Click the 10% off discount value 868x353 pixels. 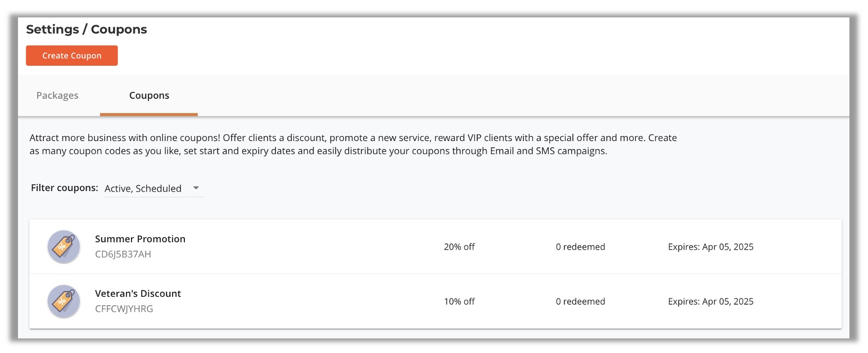(459, 301)
